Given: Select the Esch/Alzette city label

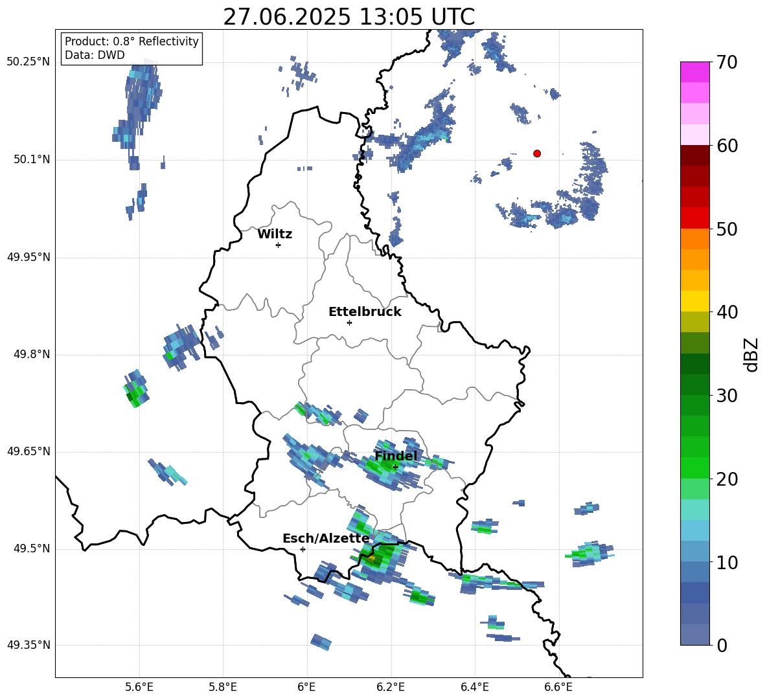Looking at the screenshot, I should coord(326,539).
